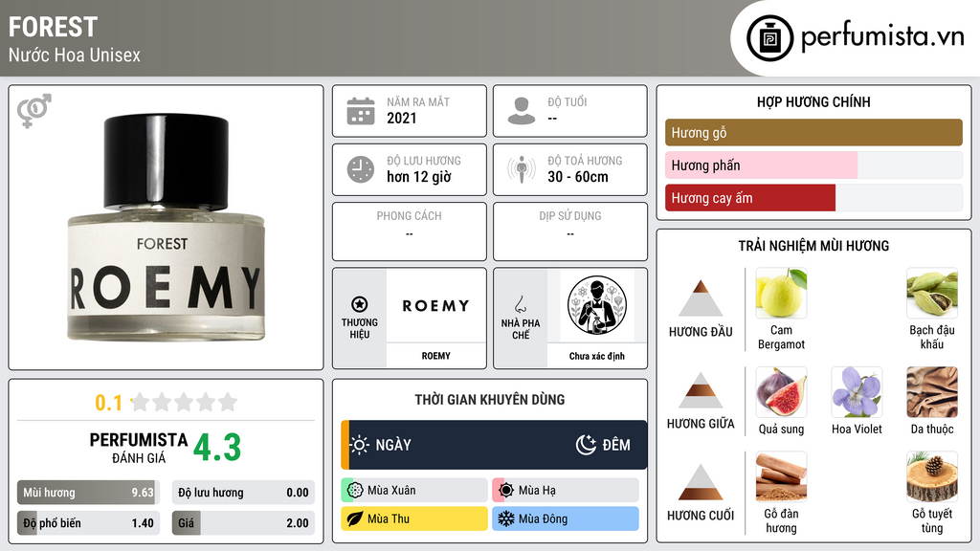This screenshot has width=980, height=551.
Task: Click the Hương gỗ accord bar
Action: click(813, 132)
